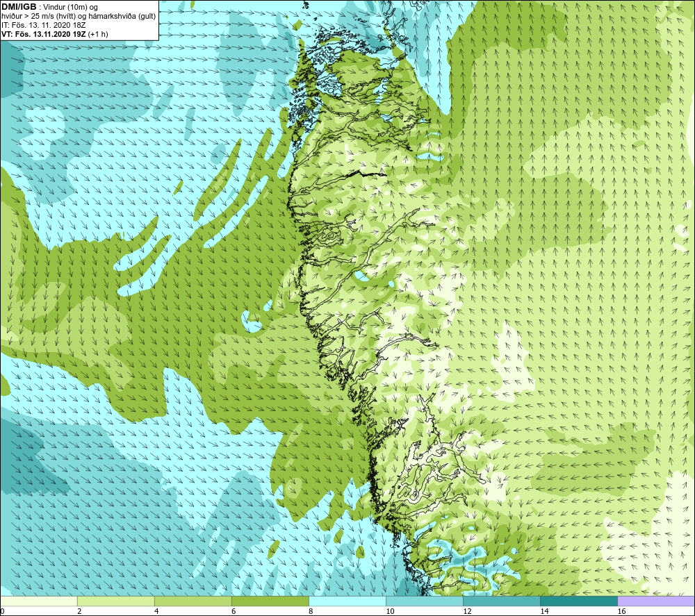Click the legend label '12'
This screenshot has width=695, height=616.
(x=467, y=612)
